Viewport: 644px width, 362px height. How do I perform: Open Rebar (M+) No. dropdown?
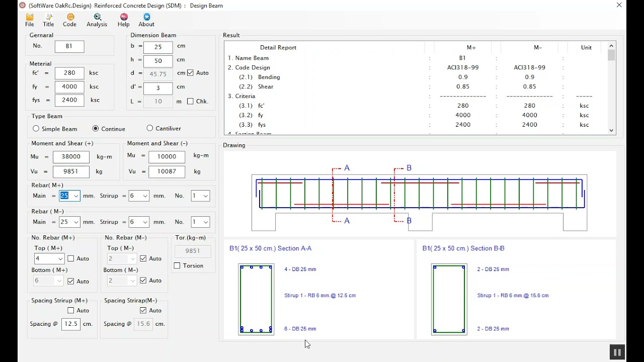[x=206, y=196]
